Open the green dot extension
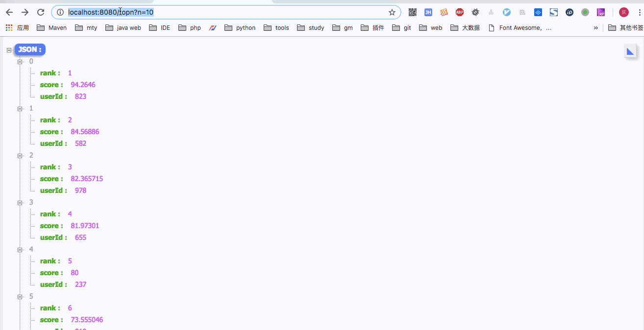Screen dimensions: 644x330 [585, 12]
